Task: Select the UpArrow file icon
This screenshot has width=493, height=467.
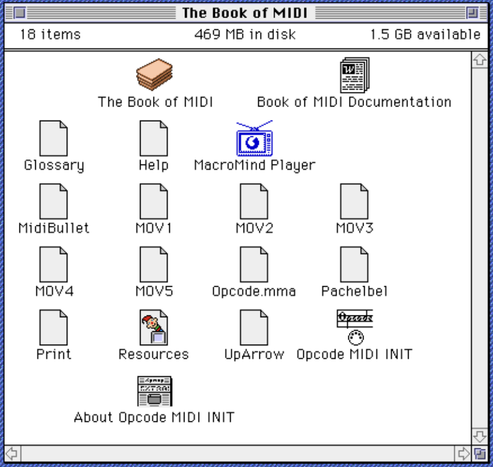Action: point(254,327)
